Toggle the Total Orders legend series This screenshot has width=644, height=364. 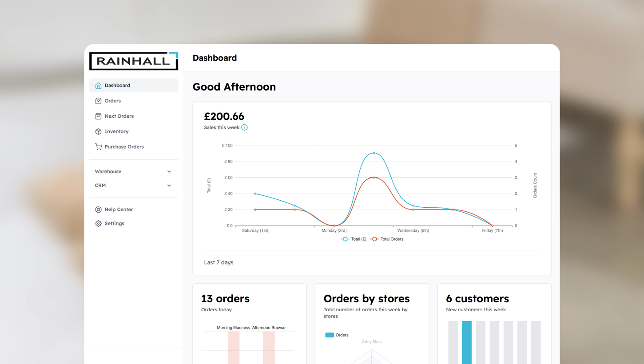pyautogui.click(x=387, y=239)
